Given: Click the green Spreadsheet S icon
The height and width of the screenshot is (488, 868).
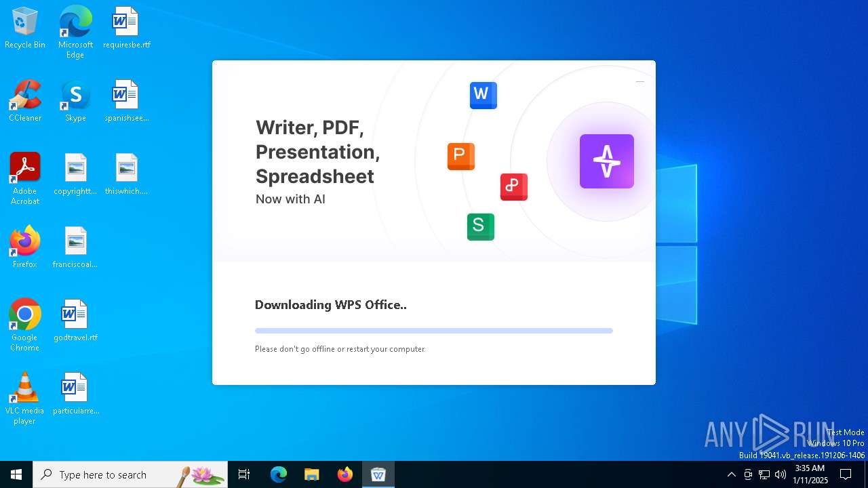Looking at the screenshot, I should [481, 227].
